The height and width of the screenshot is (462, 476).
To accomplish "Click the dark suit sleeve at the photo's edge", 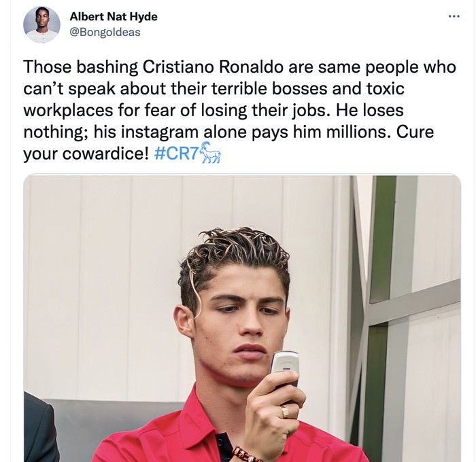I will point(38,428).
